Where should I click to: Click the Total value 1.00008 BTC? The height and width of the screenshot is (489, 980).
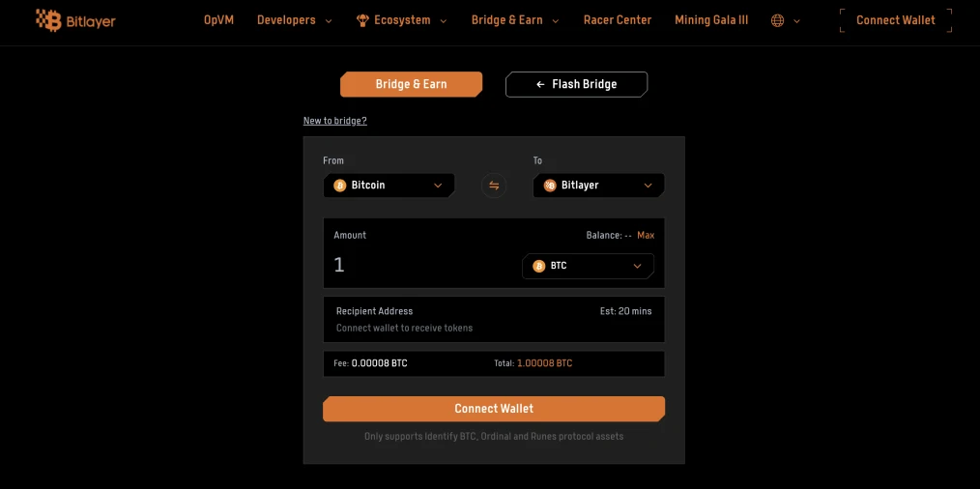tap(544, 363)
